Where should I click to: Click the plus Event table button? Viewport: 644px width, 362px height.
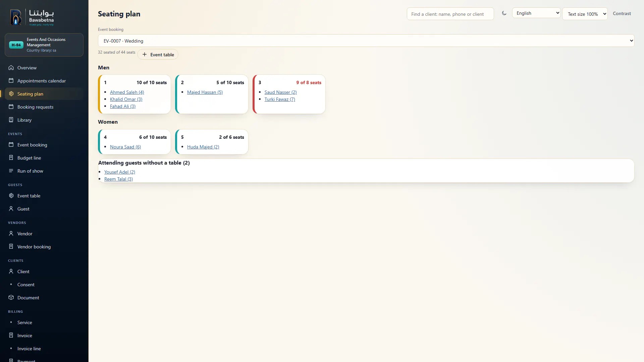click(158, 55)
